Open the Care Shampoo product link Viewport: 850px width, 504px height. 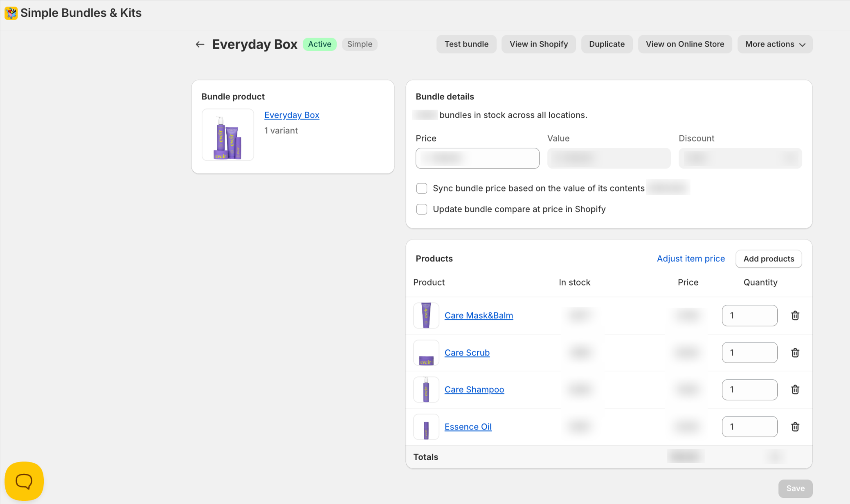point(474,389)
